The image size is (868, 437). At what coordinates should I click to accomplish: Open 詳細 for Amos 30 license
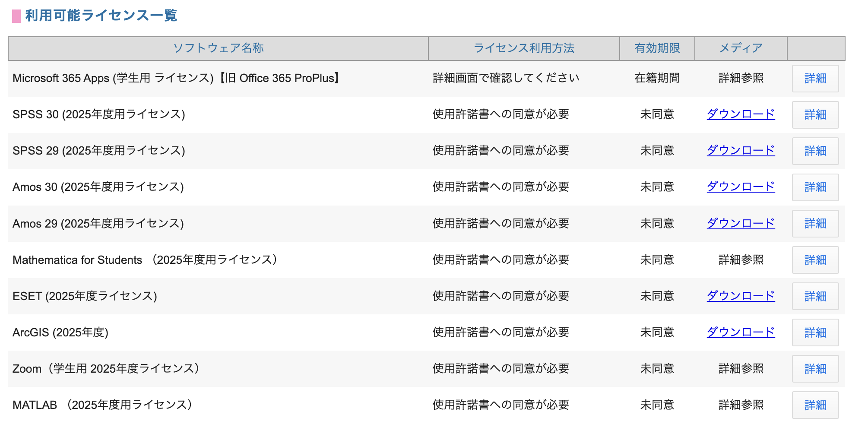coord(815,187)
